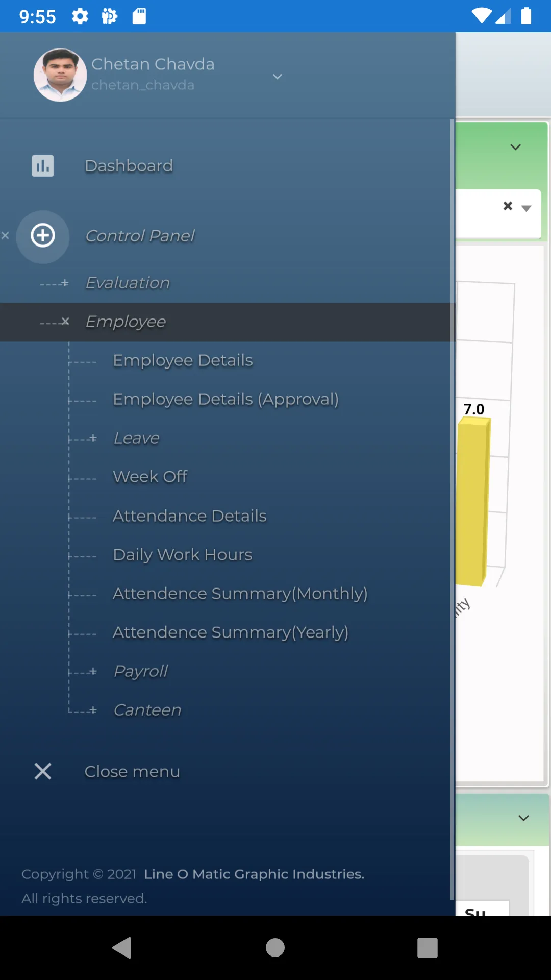
Task: Open the Canteen submenu
Action: pos(147,710)
